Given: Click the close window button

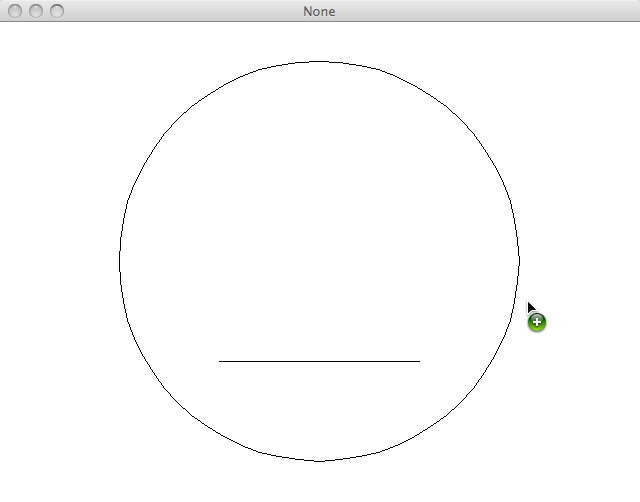Looking at the screenshot, I should pyautogui.click(x=15, y=11).
